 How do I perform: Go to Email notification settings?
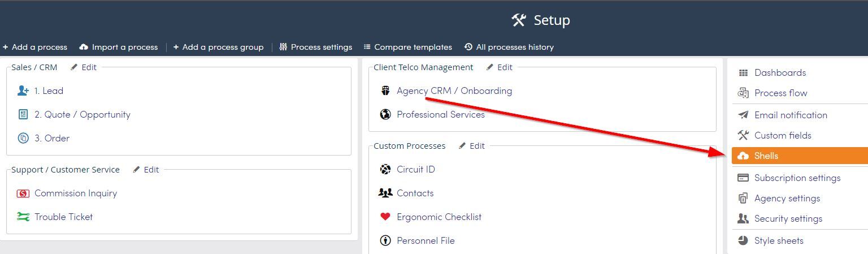point(791,115)
